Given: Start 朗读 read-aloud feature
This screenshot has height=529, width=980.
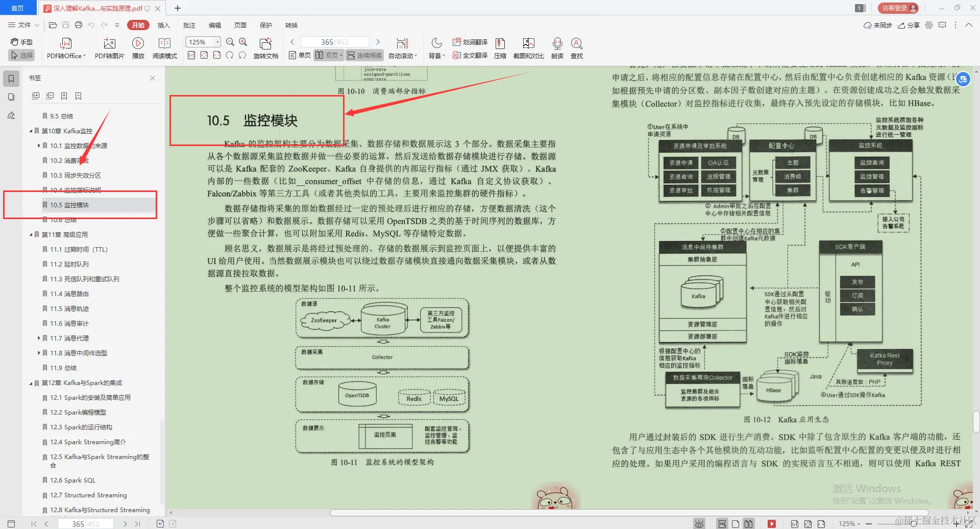Looking at the screenshot, I should [557, 47].
